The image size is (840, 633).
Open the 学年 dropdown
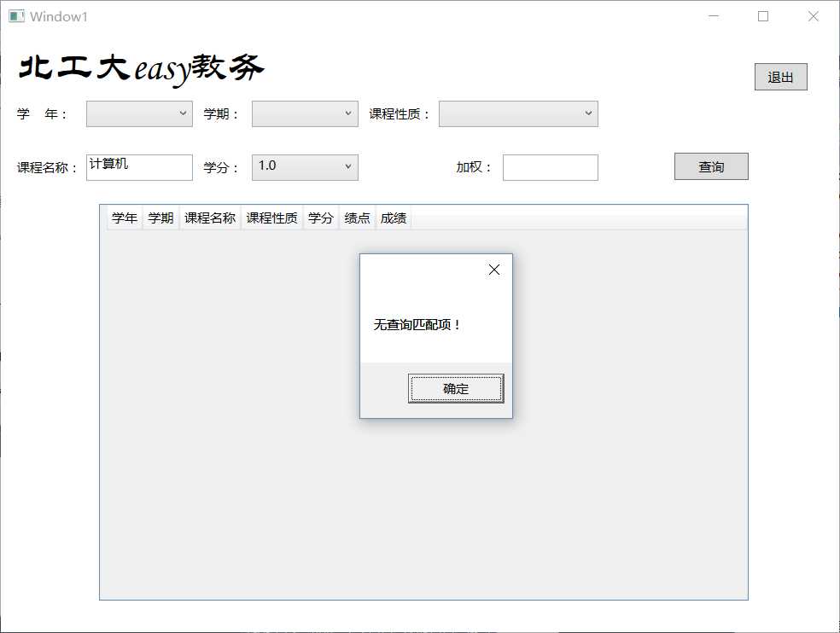tap(139, 113)
